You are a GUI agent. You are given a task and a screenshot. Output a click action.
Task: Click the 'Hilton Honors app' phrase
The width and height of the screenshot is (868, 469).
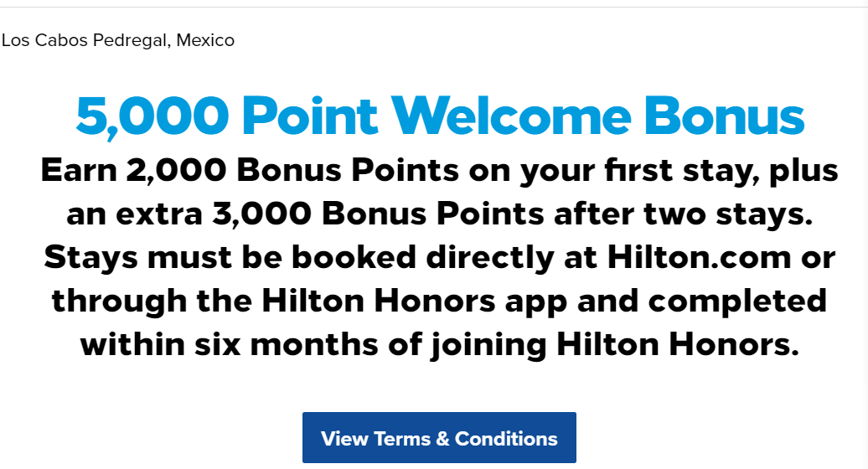[x=414, y=301]
